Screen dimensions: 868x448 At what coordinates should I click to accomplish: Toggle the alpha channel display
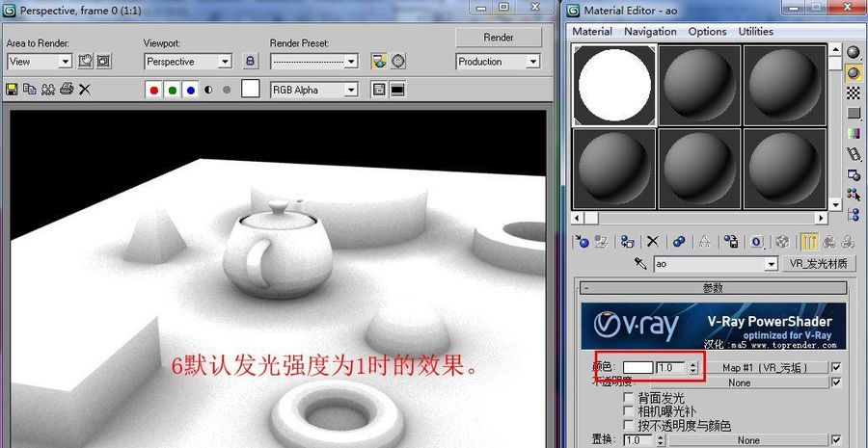pyautogui.click(x=208, y=90)
